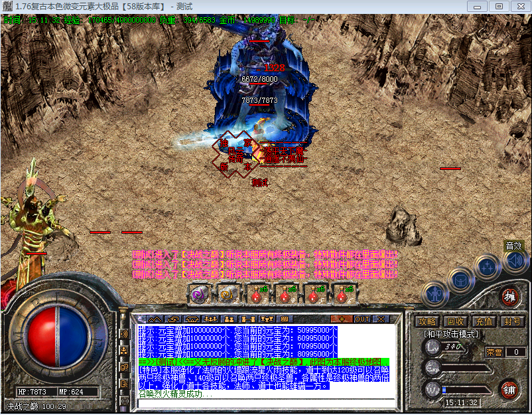Click the red HP half of the orb
The image size is (532, 415).
point(41,337)
